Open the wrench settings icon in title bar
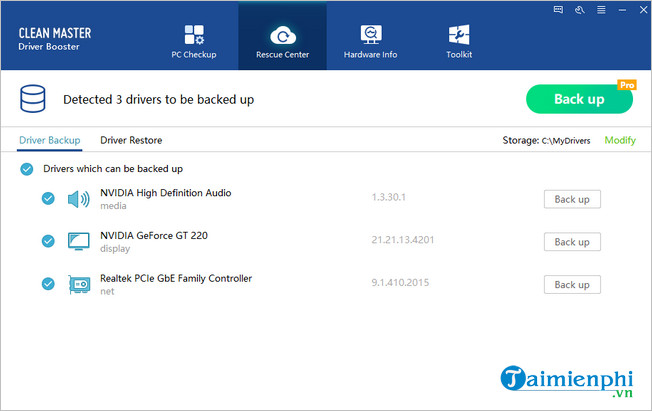 (579, 9)
